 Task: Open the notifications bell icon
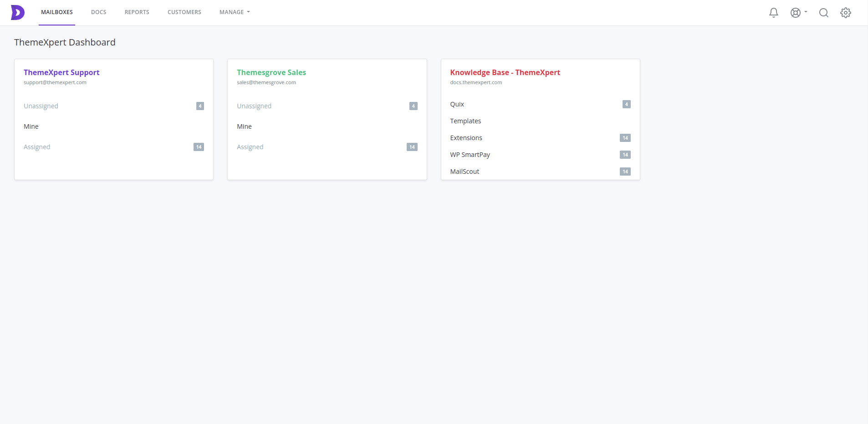tap(774, 13)
